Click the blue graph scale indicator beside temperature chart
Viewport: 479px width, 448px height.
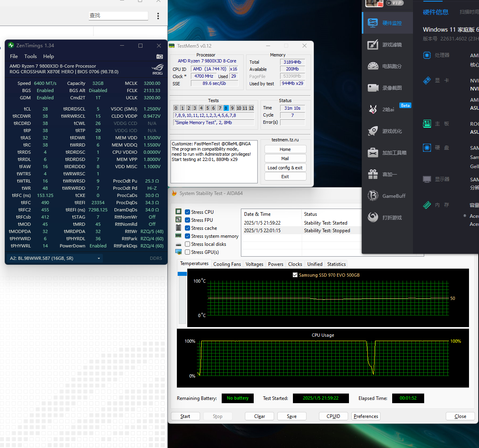click(x=182, y=274)
